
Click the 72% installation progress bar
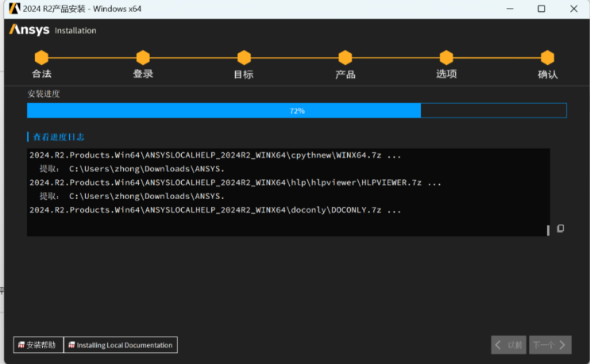pyautogui.click(x=297, y=111)
